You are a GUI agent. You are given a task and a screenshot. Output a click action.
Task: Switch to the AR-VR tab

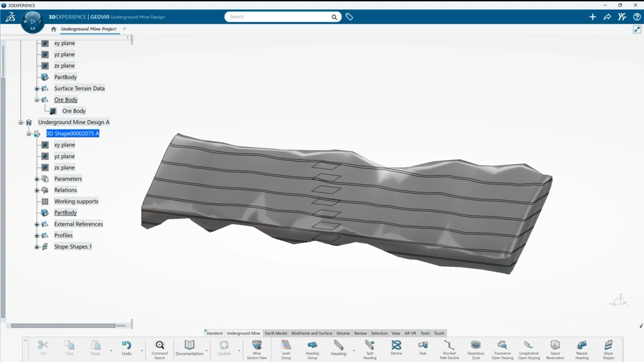[x=410, y=333]
